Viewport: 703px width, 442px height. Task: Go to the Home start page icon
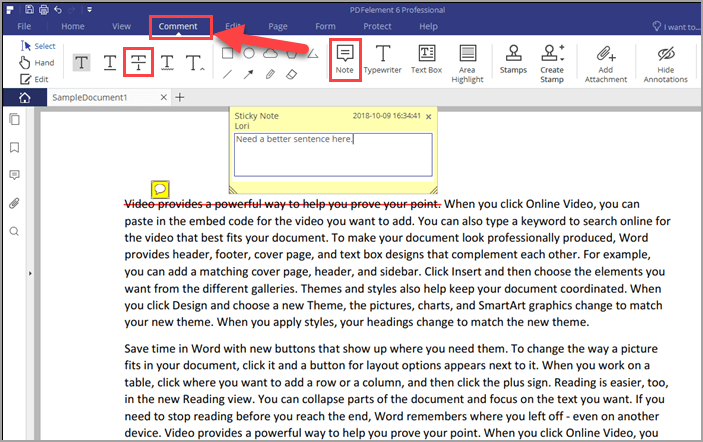pos(25,97)
